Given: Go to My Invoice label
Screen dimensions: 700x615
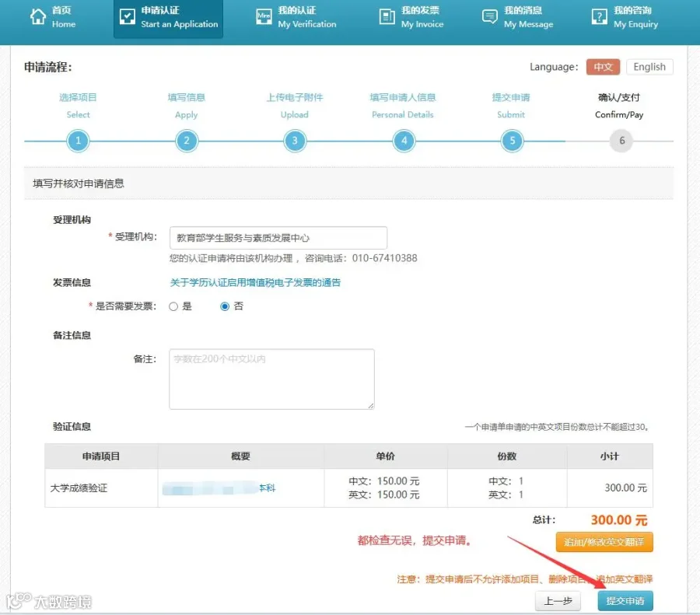Looking at the screenshot, I should (x=422, y=17).
